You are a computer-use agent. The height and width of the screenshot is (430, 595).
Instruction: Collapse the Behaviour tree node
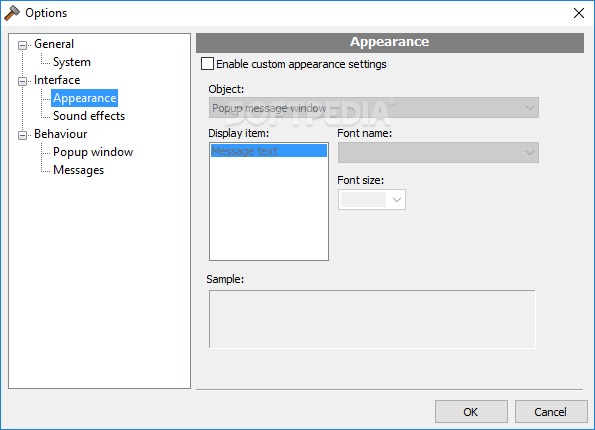(x=22, y=135)
